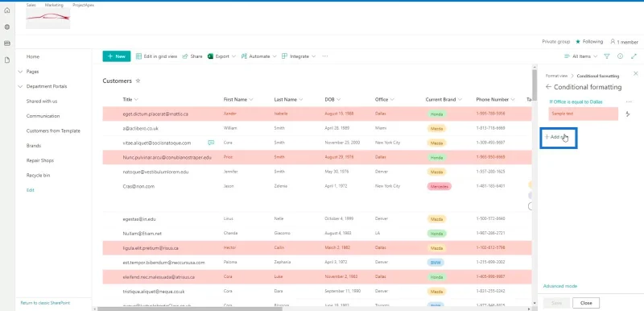Open DOB column header menu
644x311 pixels.
point(332,99)
